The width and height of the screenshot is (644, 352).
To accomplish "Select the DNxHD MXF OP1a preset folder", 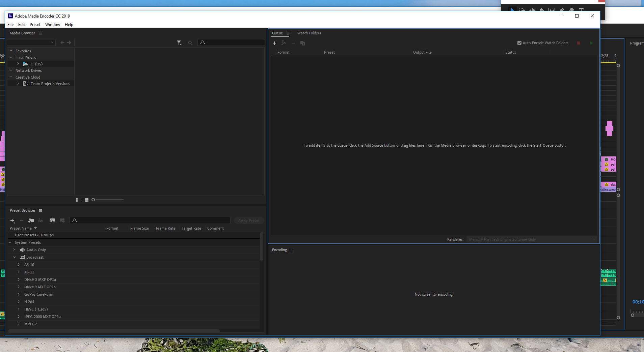I will 40,280.
